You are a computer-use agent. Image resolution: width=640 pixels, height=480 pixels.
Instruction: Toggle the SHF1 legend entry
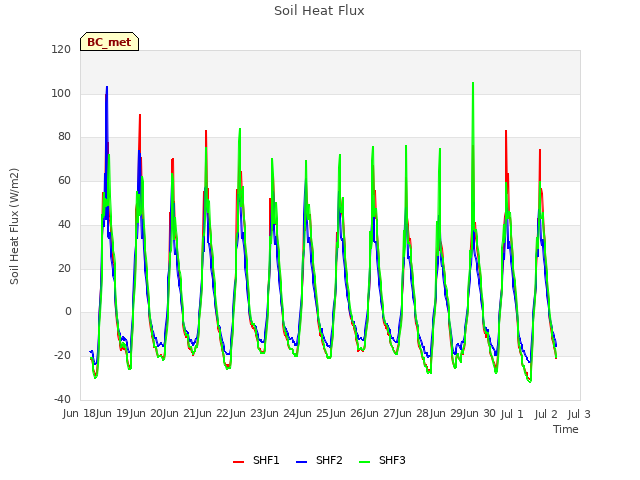(256, 460)
